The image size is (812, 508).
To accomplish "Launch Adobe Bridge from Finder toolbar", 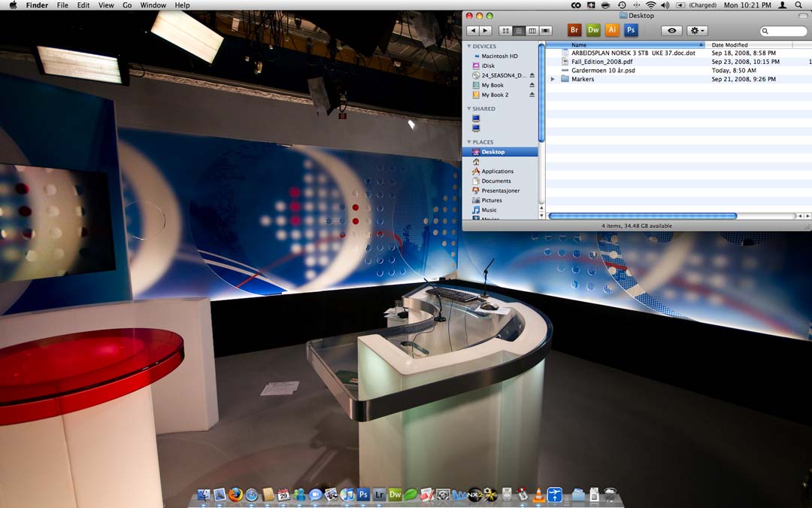I will [574, 30].
